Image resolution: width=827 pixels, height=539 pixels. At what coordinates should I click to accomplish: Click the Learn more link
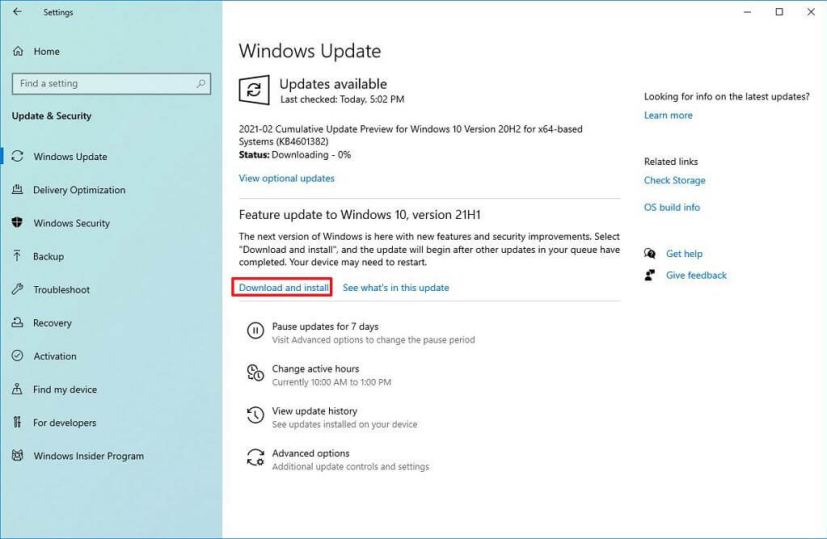tap(668, 115)
